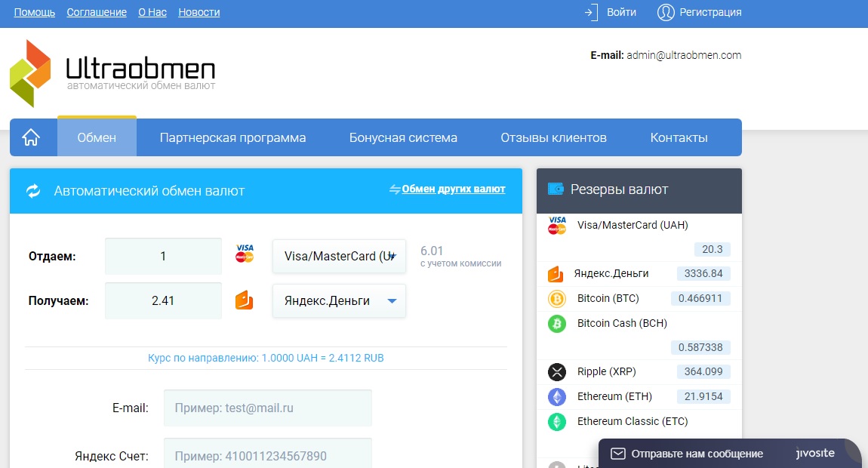Click the Ethereum Classic (ETC) icon
The height and width of the screenshot is (468, 868).
(x=557, y=421)
